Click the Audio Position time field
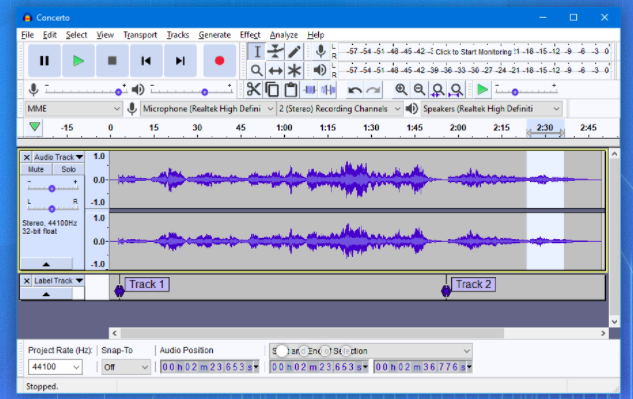Image resolution: width=633 pixels, height=399 pixels. (210, 367)
